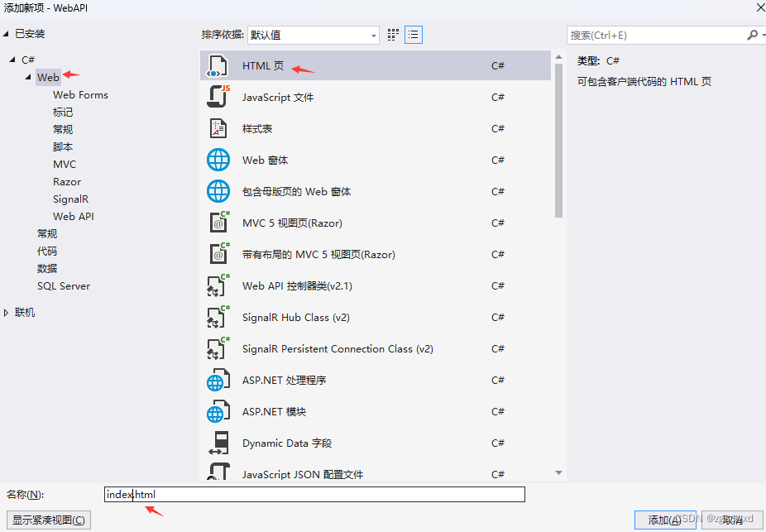The height and width of the screenshot is (532, 766).
Task: Click the search magnifier icon
Action: (x=752, y=35)
